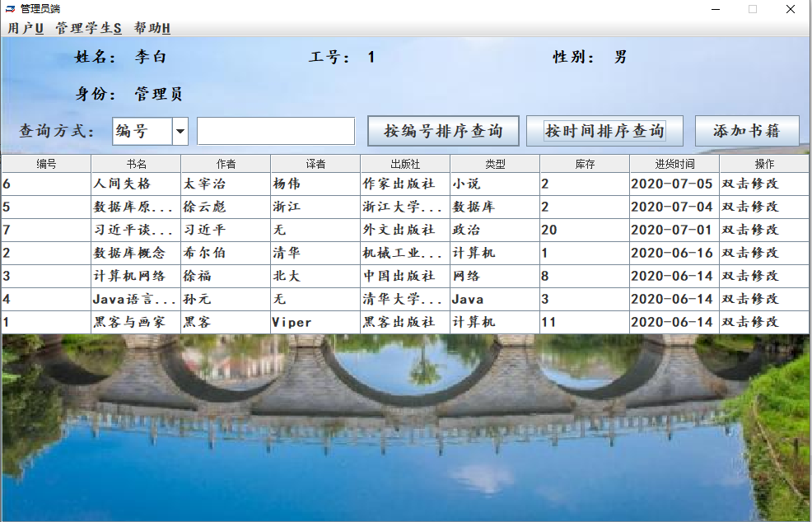Click the 译者 column header
The image size is (812, 522).
tap(315, 164)
